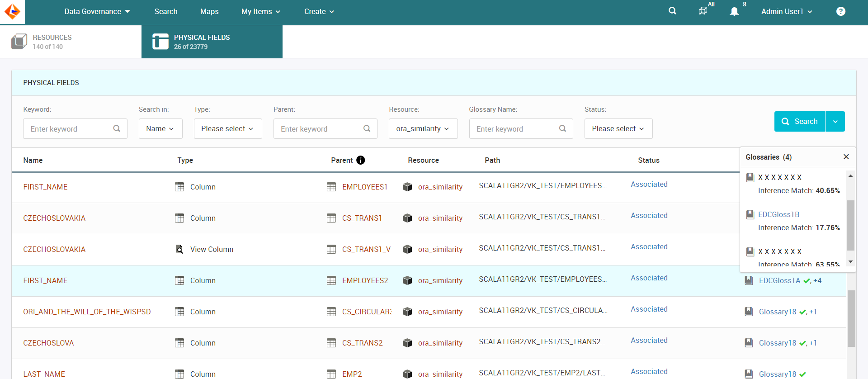The image size is (868, 379).
Task: Click Associated status in CZECHOSLOVA row
Action: pos(649,340)
